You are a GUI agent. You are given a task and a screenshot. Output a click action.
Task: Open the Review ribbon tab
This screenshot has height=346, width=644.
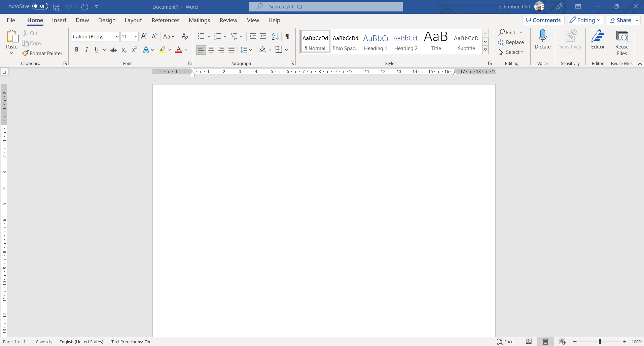[x=228, y=20]
